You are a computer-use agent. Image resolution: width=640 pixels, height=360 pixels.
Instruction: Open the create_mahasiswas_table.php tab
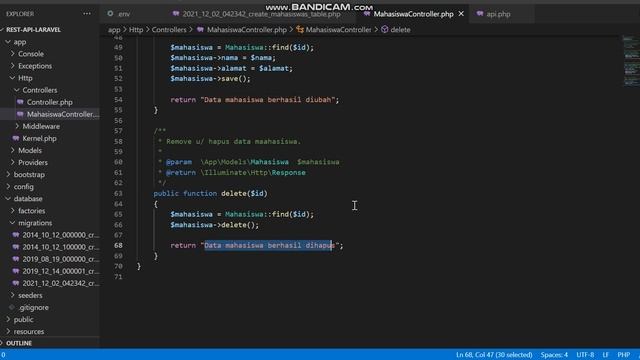click(261, 14)
